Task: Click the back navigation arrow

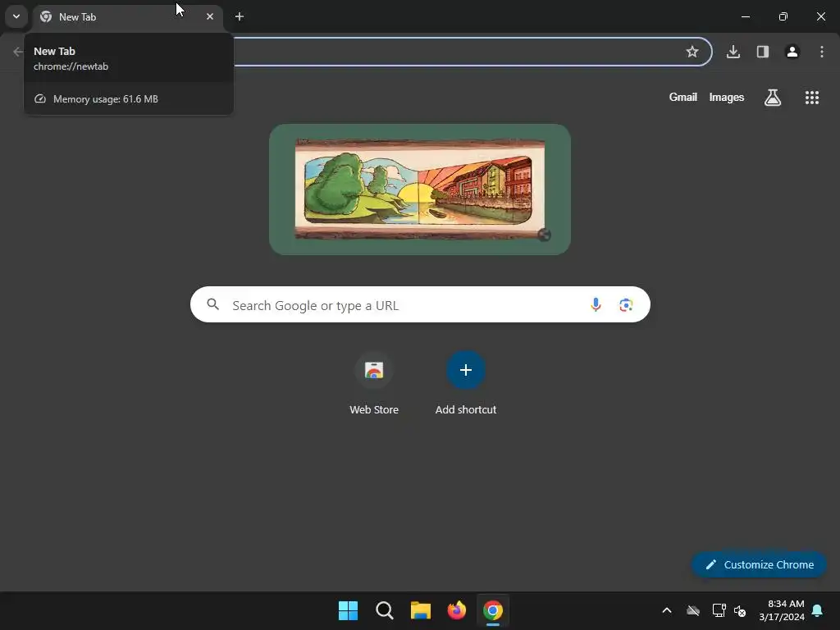Action: pyautogui.click(x=18, y=52)
